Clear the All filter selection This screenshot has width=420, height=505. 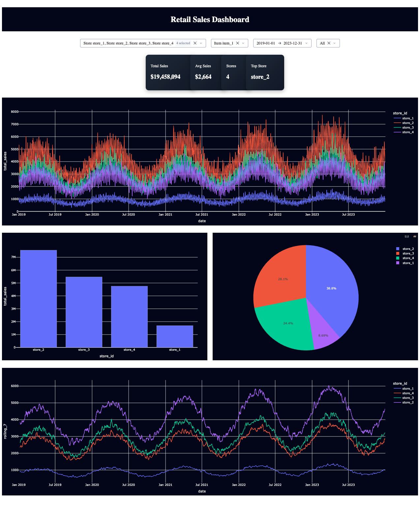(329, 43)
